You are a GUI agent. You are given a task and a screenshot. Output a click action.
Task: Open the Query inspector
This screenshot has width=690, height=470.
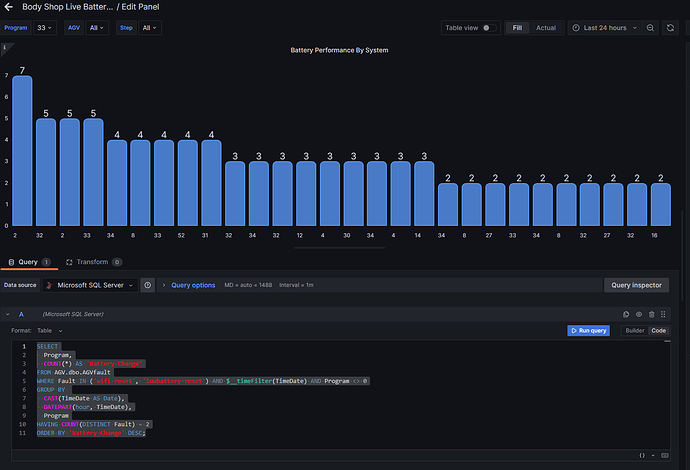pyautogui.click(x=636, y=285)
